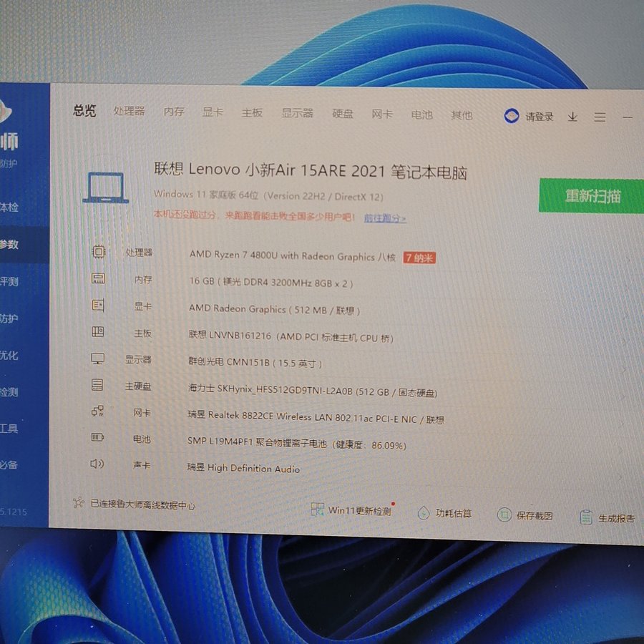Click the 保存截图 screenshot icon

504,514
